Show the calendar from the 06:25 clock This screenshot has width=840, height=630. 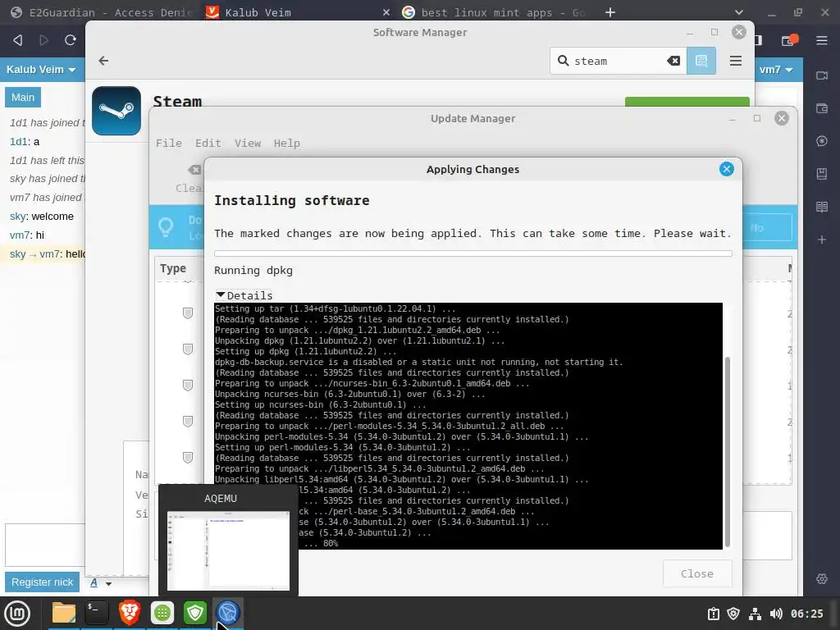click(x=807, y=614)
